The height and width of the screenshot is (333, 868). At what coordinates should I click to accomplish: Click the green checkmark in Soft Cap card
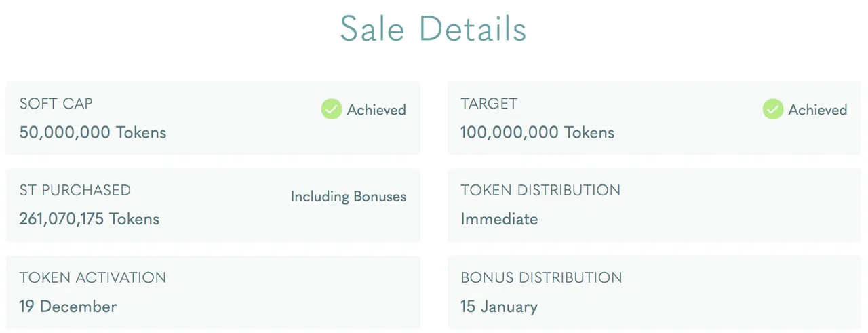(x=332, y=109)
